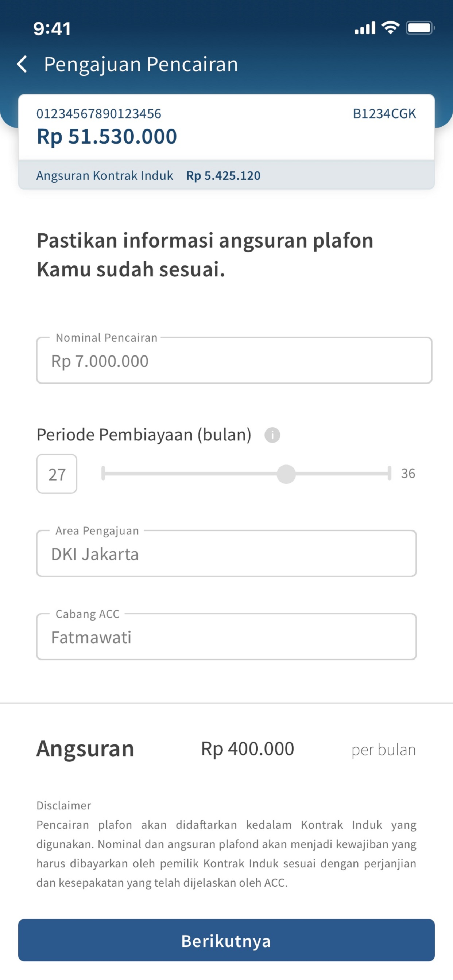
Task: Tap the heading Pastikan informasi angsuran plafon
Action: (x=205, y=254)
